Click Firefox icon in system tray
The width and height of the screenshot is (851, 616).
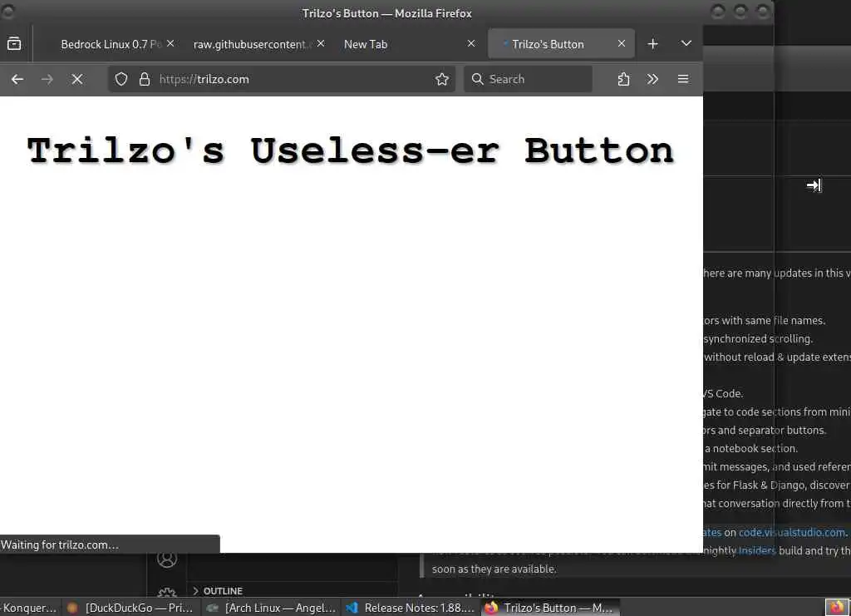837,607
